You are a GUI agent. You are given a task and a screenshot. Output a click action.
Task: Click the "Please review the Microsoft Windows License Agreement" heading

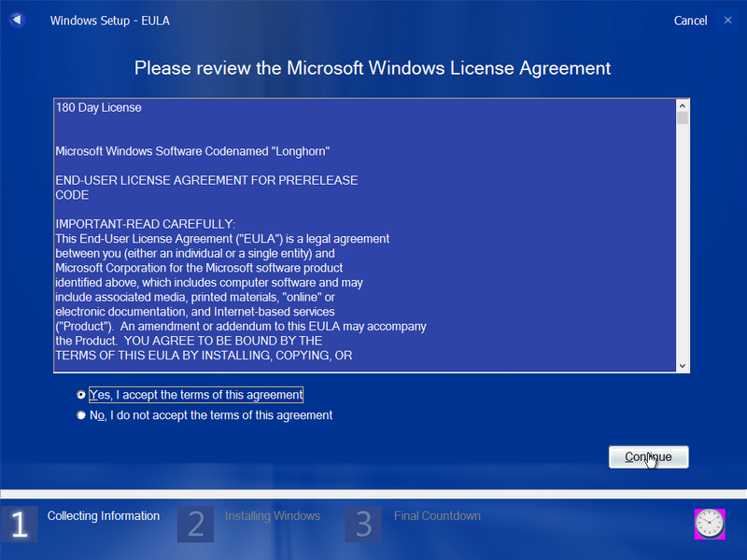coord(373,68)
